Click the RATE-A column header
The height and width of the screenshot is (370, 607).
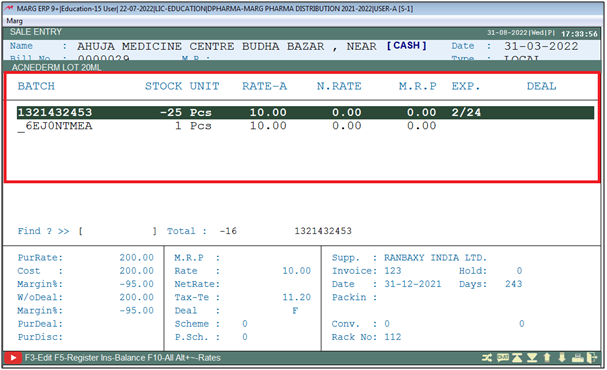[x=264, y=86]
